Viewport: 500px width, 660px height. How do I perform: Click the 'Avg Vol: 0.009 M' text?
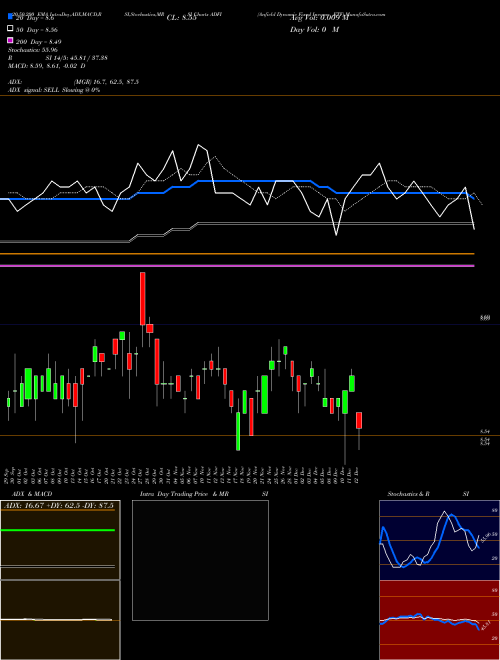[319, 18]
